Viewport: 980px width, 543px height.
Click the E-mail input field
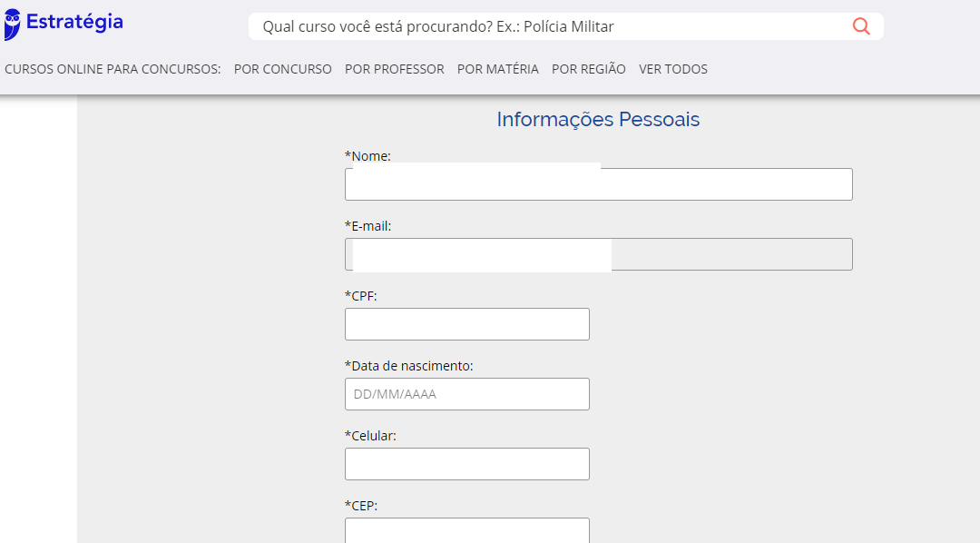click(599, 254)
